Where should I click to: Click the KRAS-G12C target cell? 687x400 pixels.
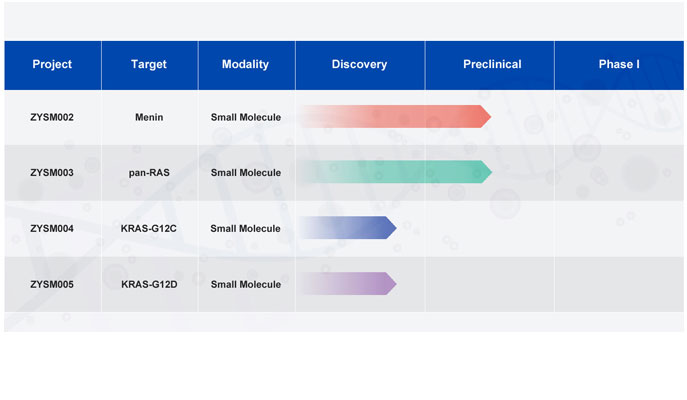[x=149, y=228]
